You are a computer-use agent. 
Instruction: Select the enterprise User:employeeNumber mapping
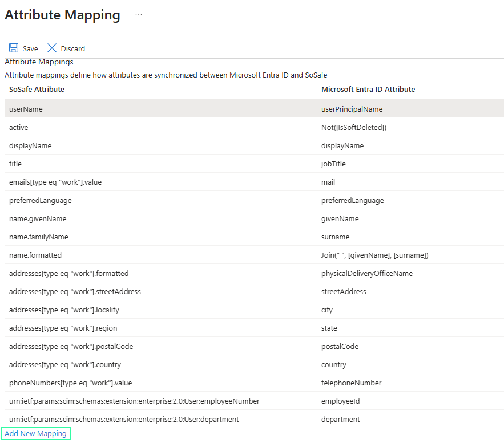pyautogui.click(x=134, y=401)
